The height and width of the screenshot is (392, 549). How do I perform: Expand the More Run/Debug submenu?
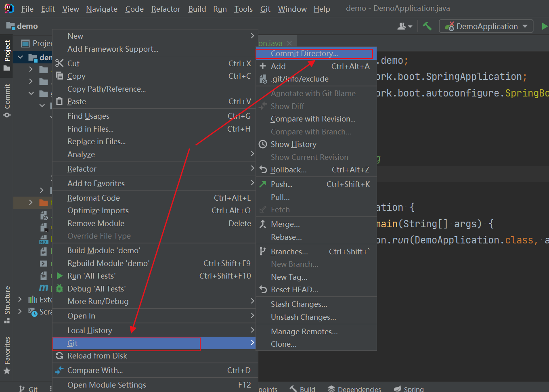click(252, 301)
